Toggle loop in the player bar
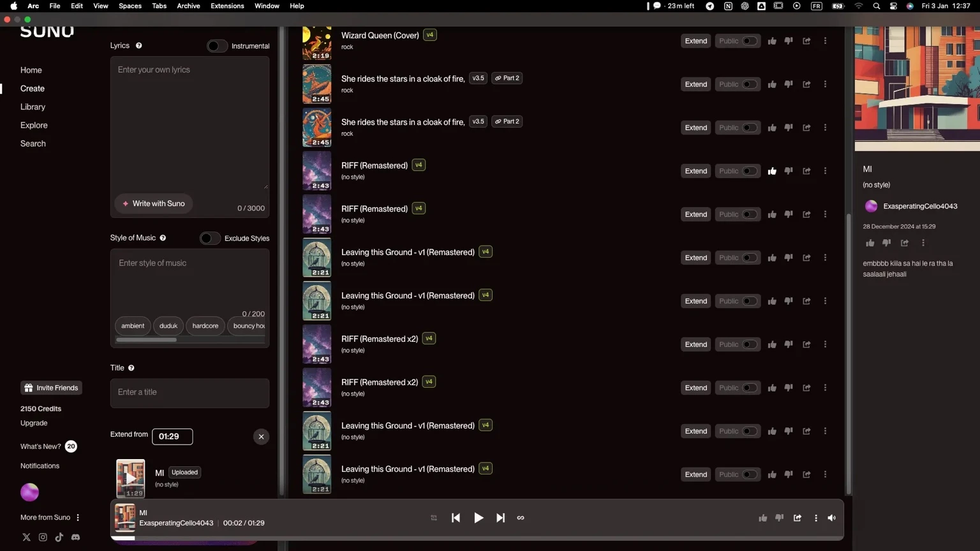Image resolution: width=980 pixels, height=551 pixels. pos(521,518)
